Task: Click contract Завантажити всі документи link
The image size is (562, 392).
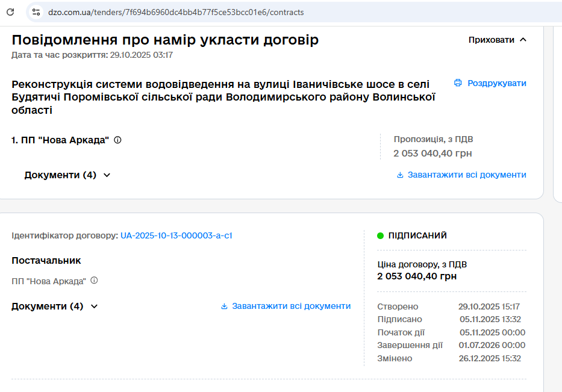Action: [291, 306]
